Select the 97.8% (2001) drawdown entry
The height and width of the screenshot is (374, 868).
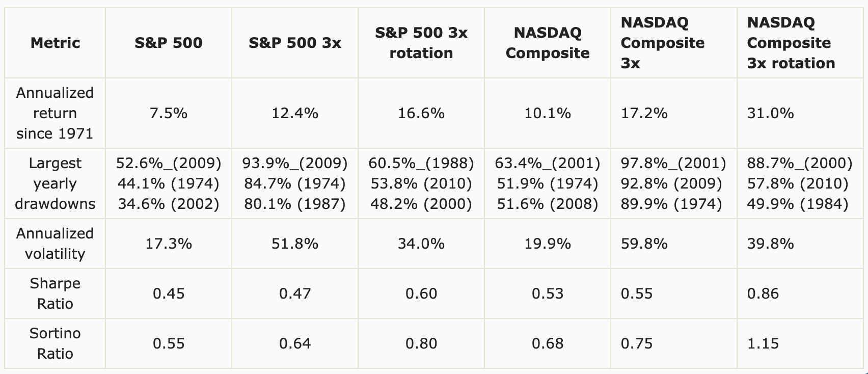coord(673,163)
